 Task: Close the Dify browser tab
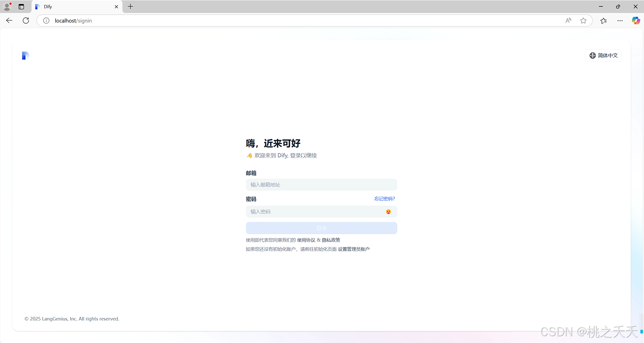117,6
